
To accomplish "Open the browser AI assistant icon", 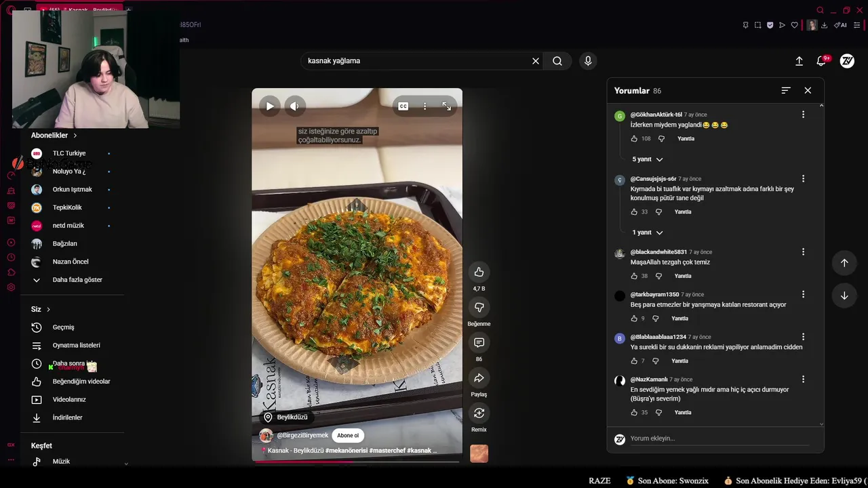I will 840,25.
